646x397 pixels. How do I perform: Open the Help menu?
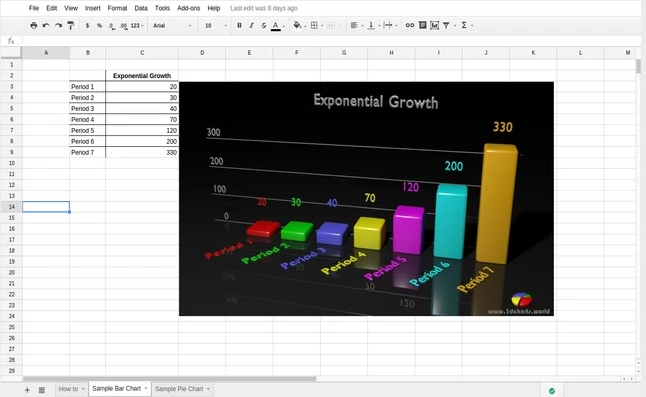(213, 8)
